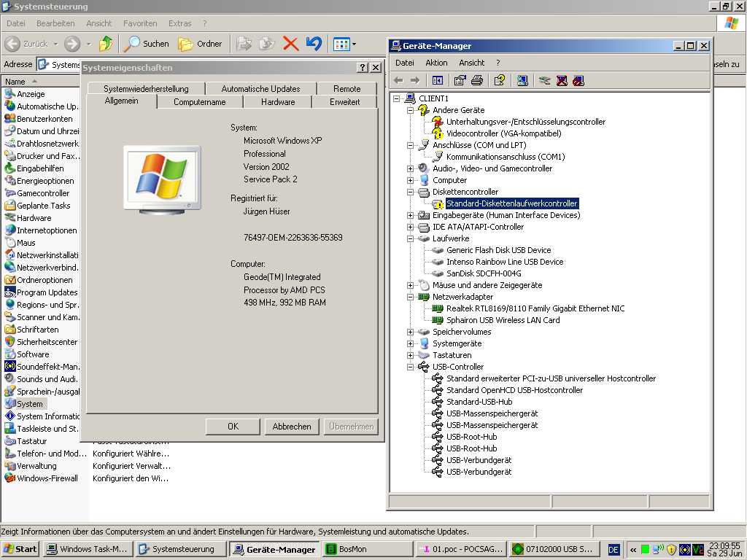Collapse the Netzwerkadapter tree node
Screen dimensions: 747x560
411,297
